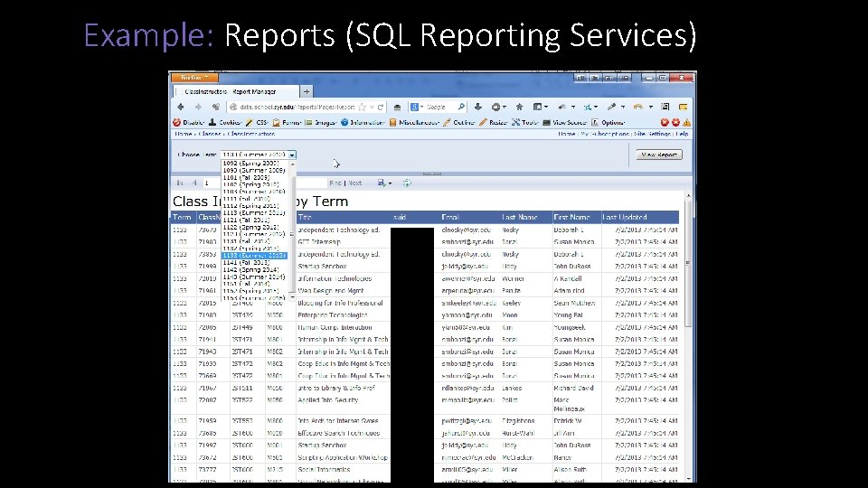
Task: Open the Outline developer toolbar menu
Action: click(459, 122)
